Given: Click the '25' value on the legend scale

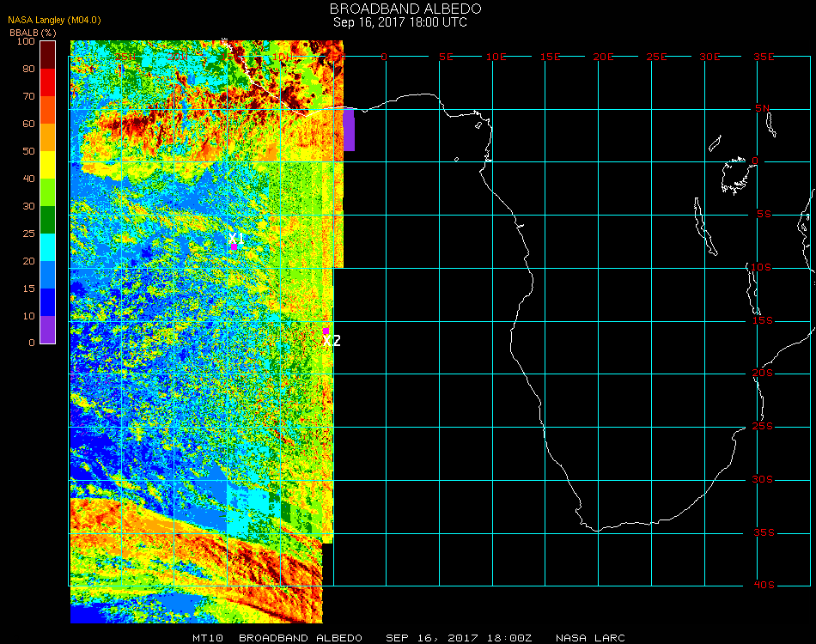Looking at the screenshot, I should pyautogui.click(x=28, y=234).
